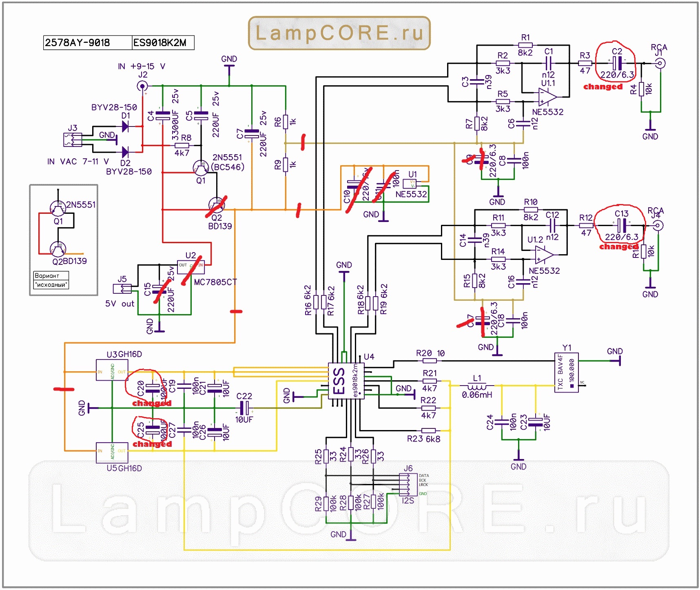The image size is (700, 590).
Task: Click the '0.06mH' inductor value text
Action: click(x=477, y=395)
